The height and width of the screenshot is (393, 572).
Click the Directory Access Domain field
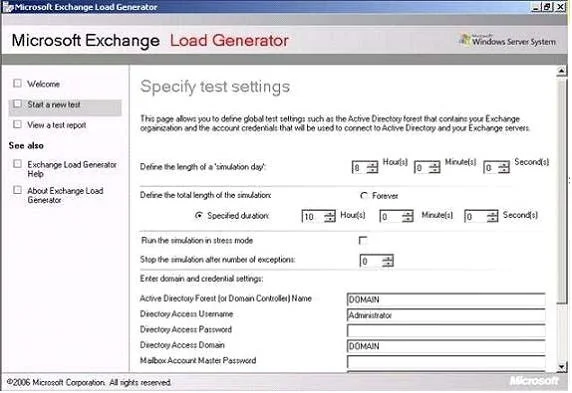coord(446,346)
